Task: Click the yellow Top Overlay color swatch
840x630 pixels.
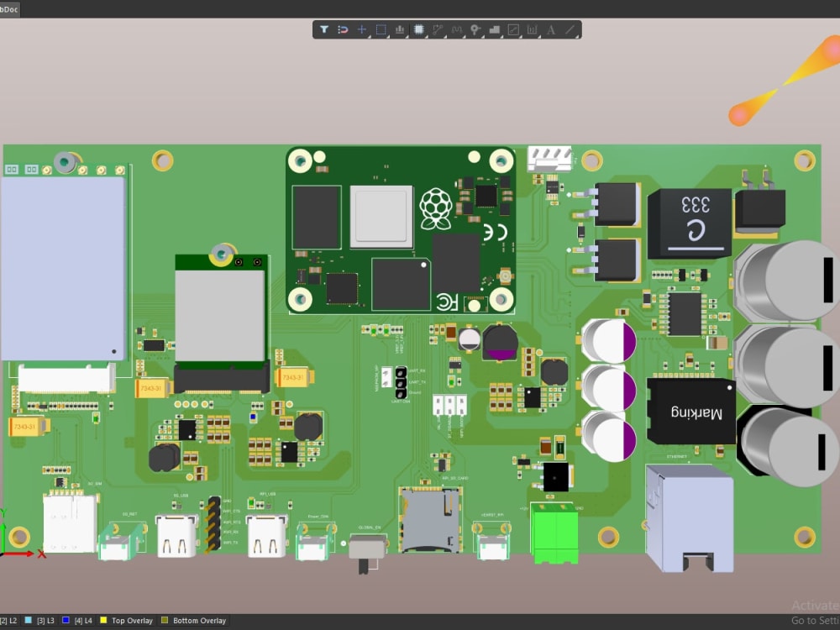Action: 103,621
